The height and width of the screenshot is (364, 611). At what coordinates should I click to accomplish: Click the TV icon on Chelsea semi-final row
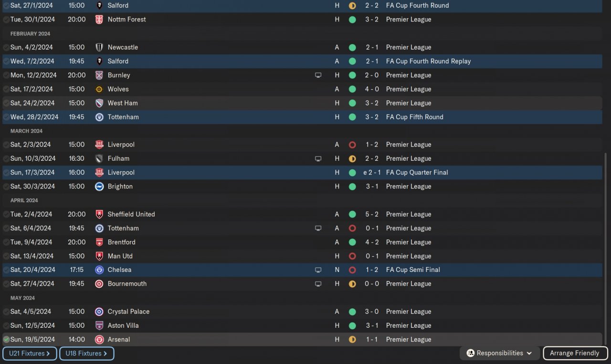(318, 270)
